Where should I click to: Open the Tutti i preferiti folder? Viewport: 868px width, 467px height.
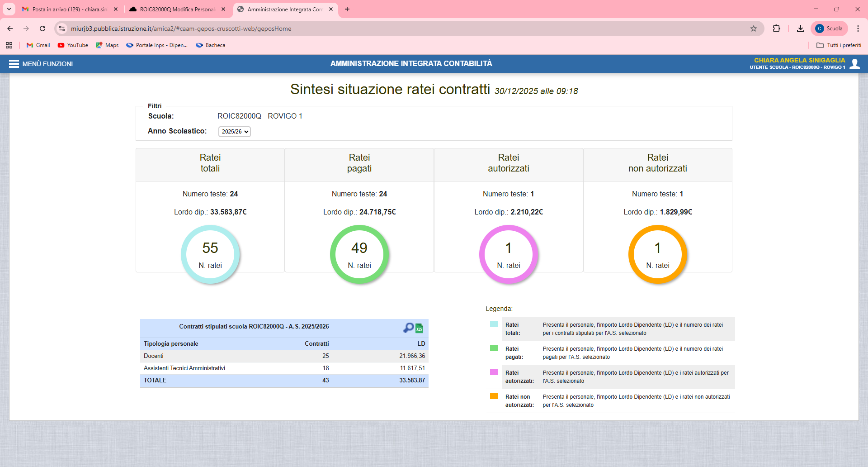pos(839,45)
